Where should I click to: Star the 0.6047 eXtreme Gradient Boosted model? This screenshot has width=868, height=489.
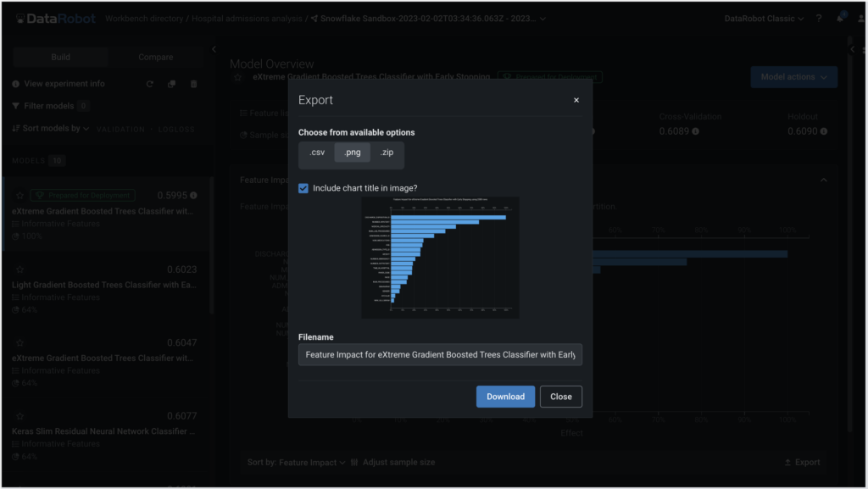tap(20, 343)
